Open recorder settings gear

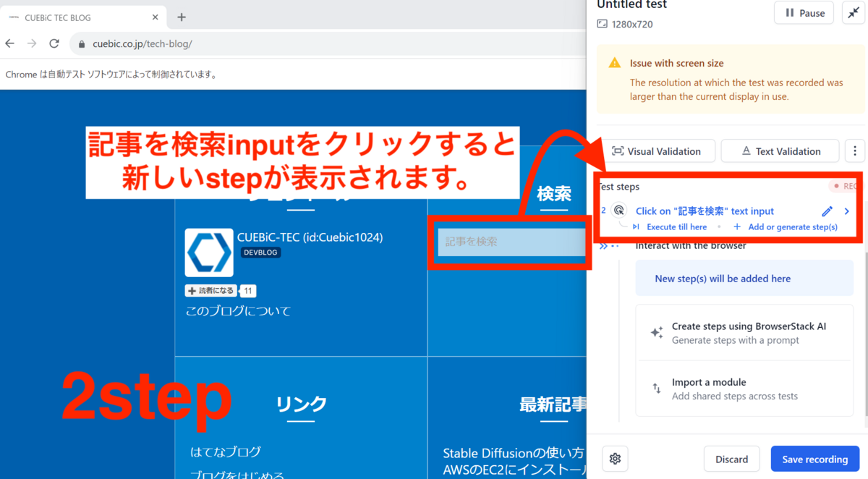(x=616, y=459)
